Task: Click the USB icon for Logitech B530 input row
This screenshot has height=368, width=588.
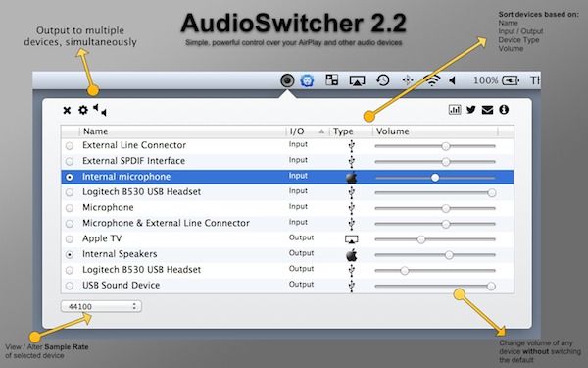Action: tap(352, 192)
